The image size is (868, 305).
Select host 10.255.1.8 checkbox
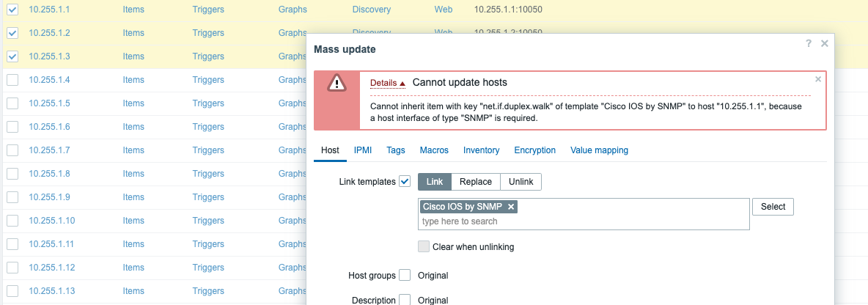click(12, 173)
